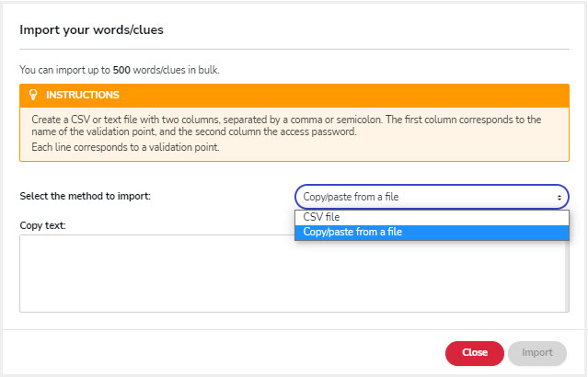This screenshot has width=588, height=377.
Task: Click the dropdown arrows on the import method selector
Action: coord(559,197)
